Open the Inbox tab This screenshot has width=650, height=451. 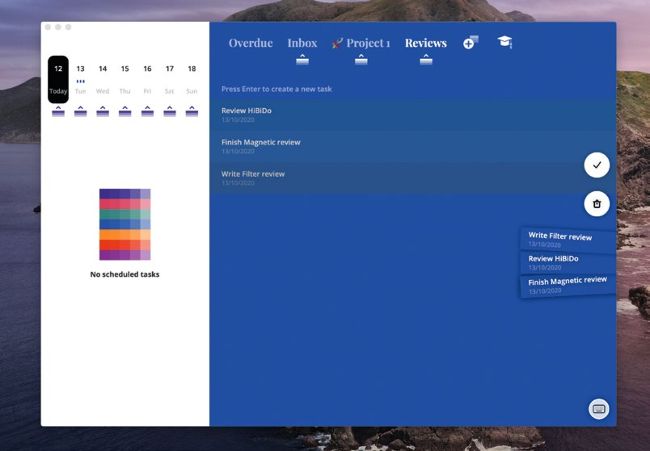coord(302,43)
